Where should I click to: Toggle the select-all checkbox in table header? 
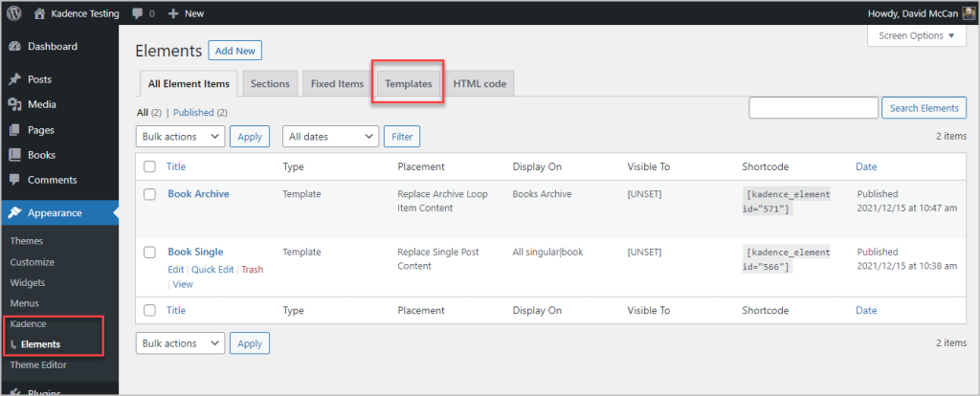[149, 166]
